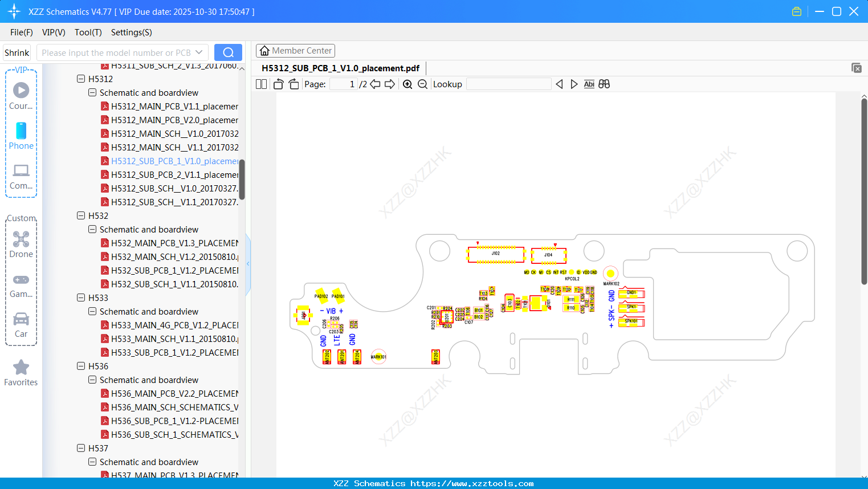The image size is (868, 489).
Task: Select the H5312_SUB_PCB_1_V1.0_placement.pdf tab
Action: click(339, 68)
